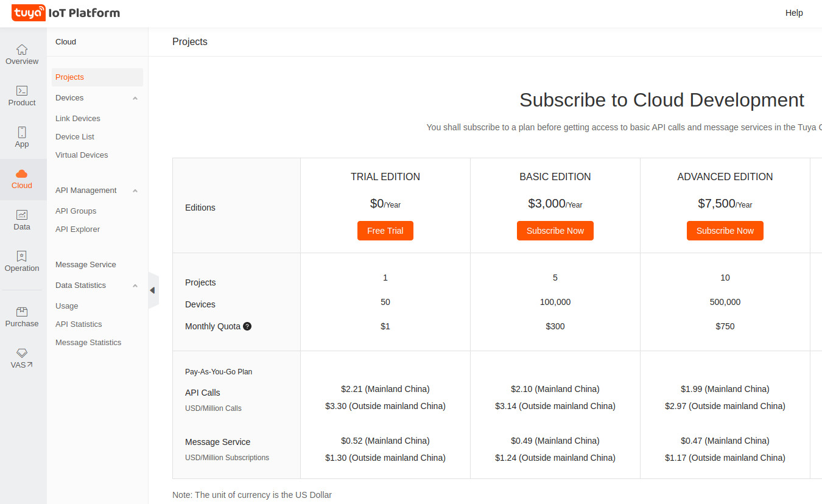Screen dimensions: 822x504
Task: Open Message Statistics page
Action: pos(88,342)
